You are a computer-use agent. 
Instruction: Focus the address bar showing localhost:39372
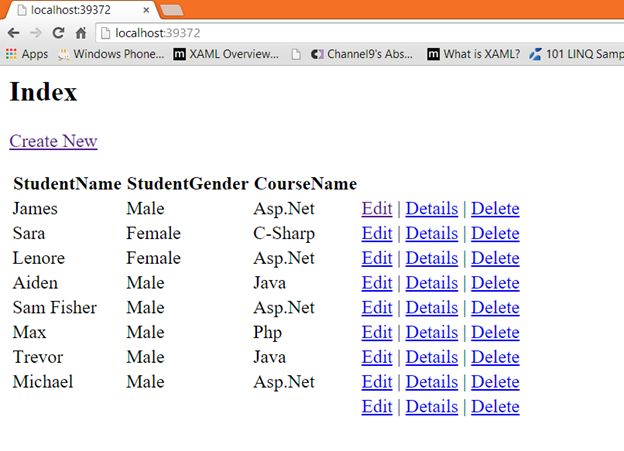(x=359, y=33)
